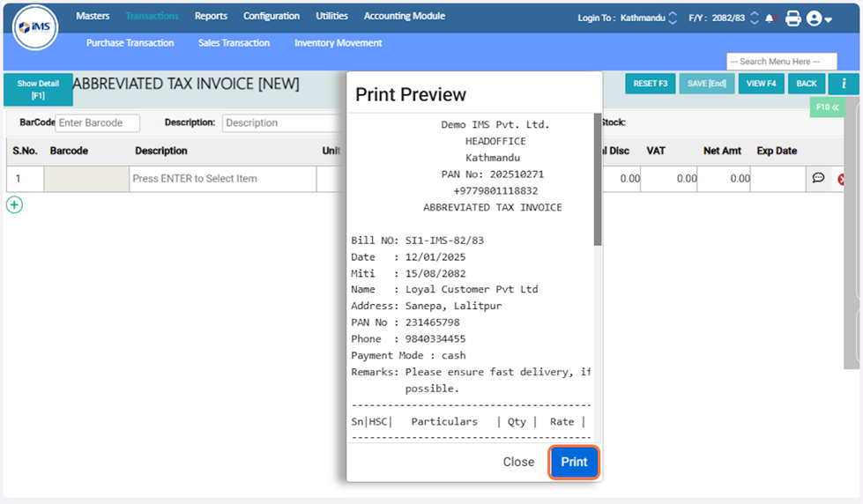This screenshot has width=863, height=504.
Task: Click the info 'i' button
Action: pos(844,84)
